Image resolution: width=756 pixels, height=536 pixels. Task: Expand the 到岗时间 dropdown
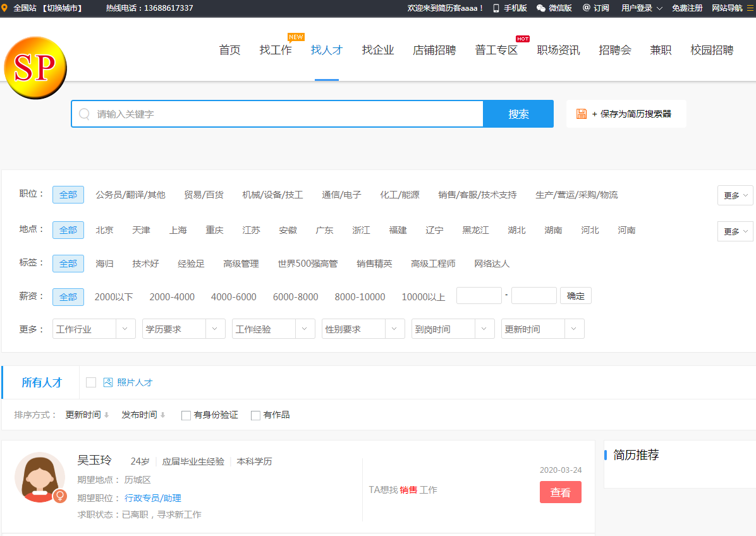(453, 329)
